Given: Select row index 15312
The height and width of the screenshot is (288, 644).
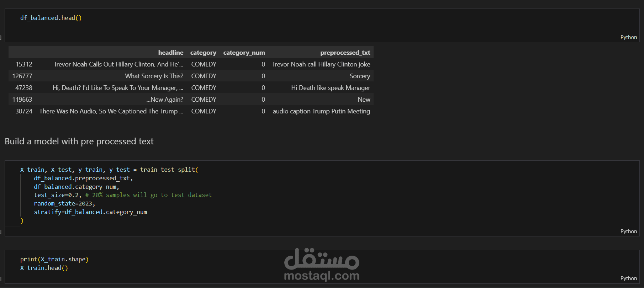Looking at the screenshot, I should [x=24, y=64].
